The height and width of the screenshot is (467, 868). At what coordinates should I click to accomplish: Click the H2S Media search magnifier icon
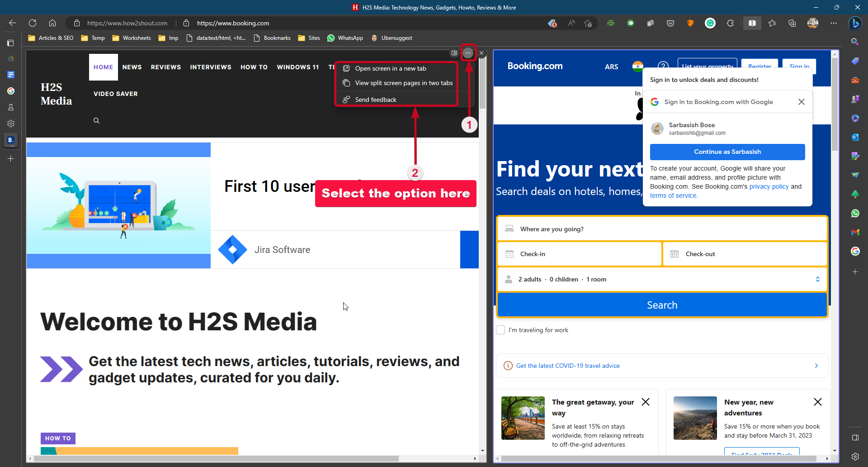(96, 120)
